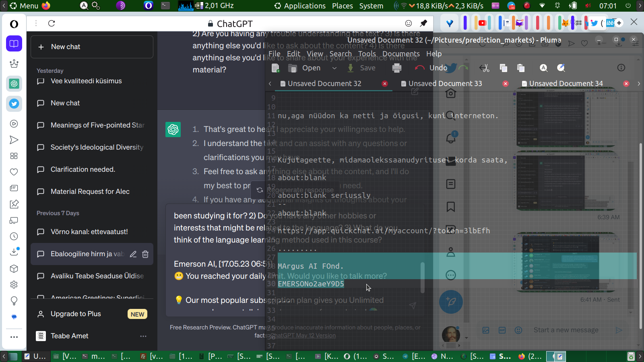The width and height of the screenshot is (644, 362).
Task: Click the 07:01 clock in top panel
Action: tap(608, 6)
